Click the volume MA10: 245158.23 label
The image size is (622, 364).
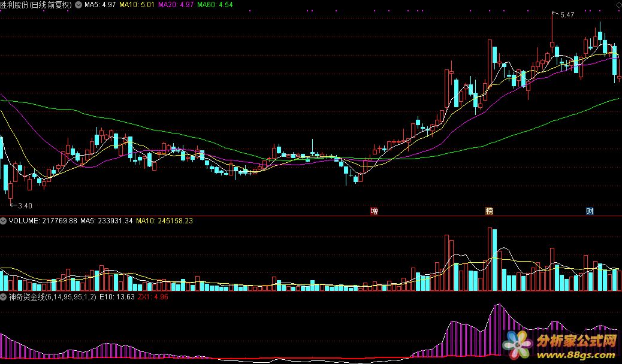coord(164,221)
